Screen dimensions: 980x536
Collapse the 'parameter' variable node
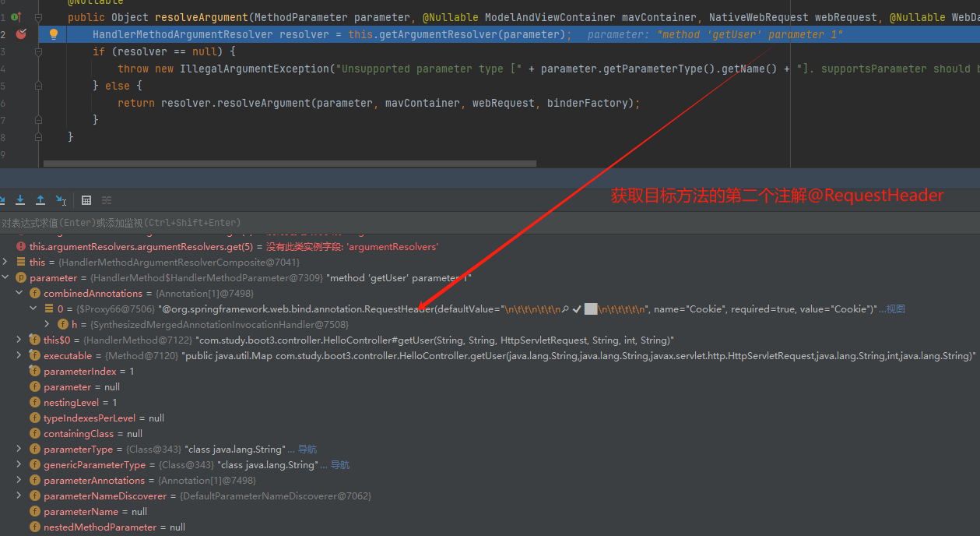[x=5, y=277]
